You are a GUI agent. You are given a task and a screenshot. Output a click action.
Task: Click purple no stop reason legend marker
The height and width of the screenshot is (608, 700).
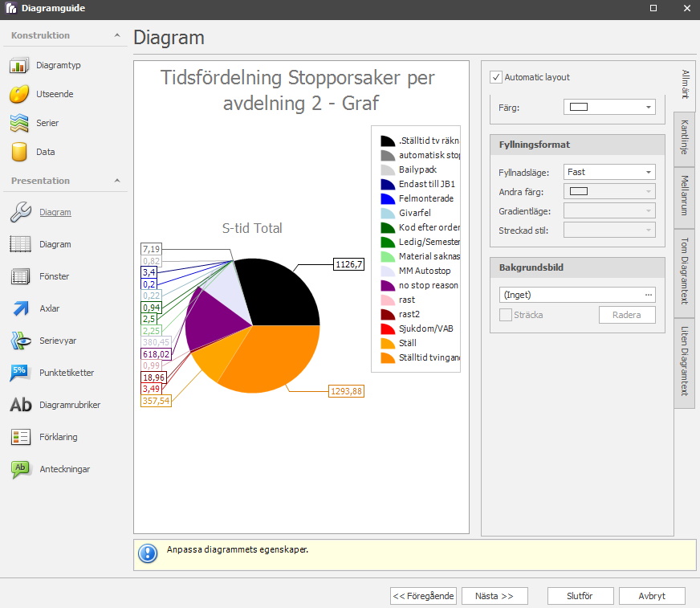pos(388,285)
